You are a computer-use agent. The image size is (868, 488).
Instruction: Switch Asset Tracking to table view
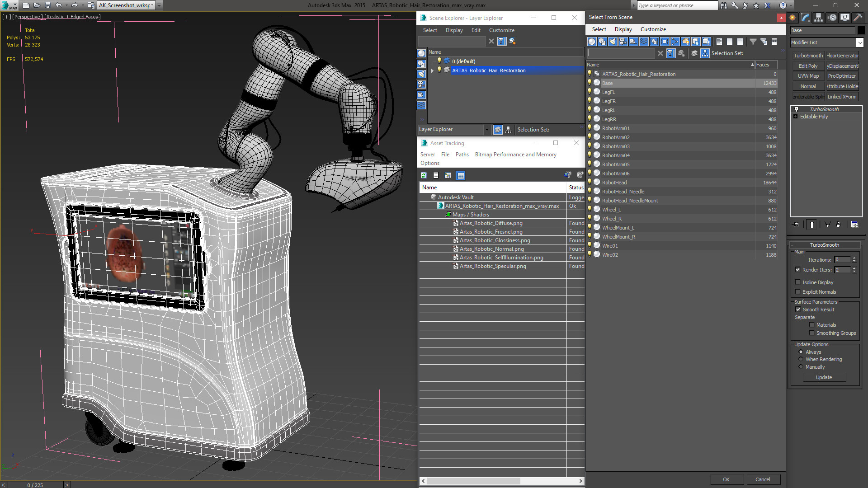(x=460, y=175)
